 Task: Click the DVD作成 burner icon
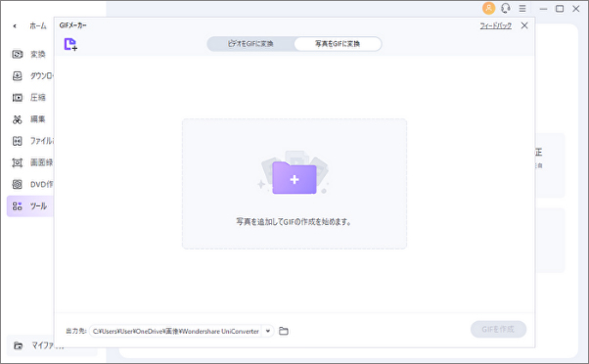[18, 184]
